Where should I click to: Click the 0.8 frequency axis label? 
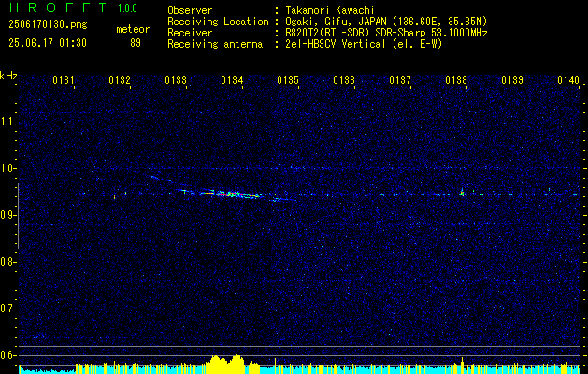point(8,262)
